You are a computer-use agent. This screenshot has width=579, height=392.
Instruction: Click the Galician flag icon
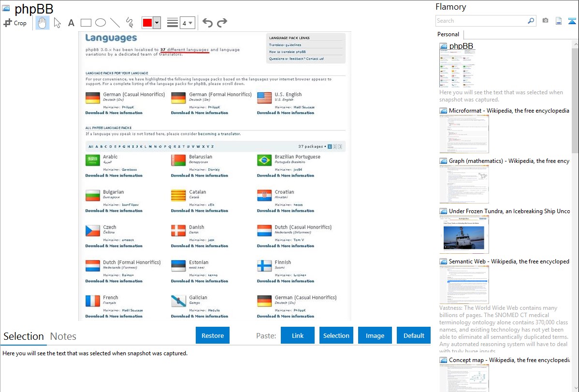coord(178,301)
